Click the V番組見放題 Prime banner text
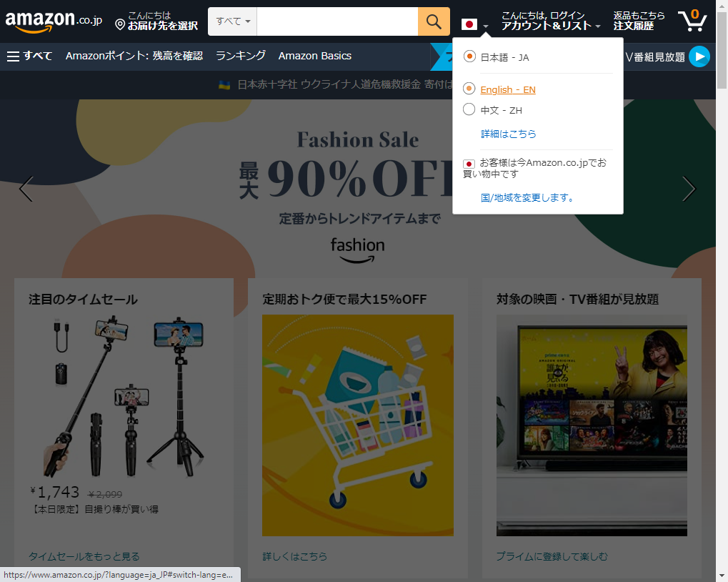This screenshot has width=728, height=582. pos(655,56)
